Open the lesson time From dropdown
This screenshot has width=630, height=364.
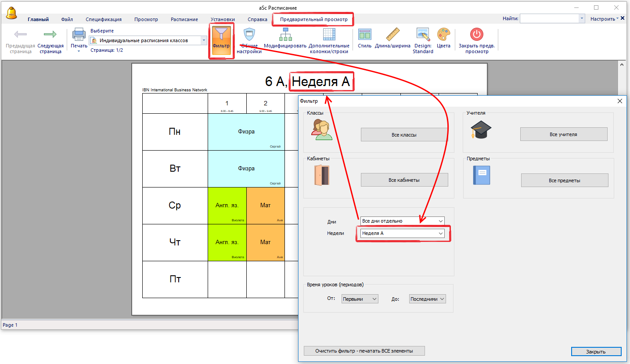(x=374, y=299)
